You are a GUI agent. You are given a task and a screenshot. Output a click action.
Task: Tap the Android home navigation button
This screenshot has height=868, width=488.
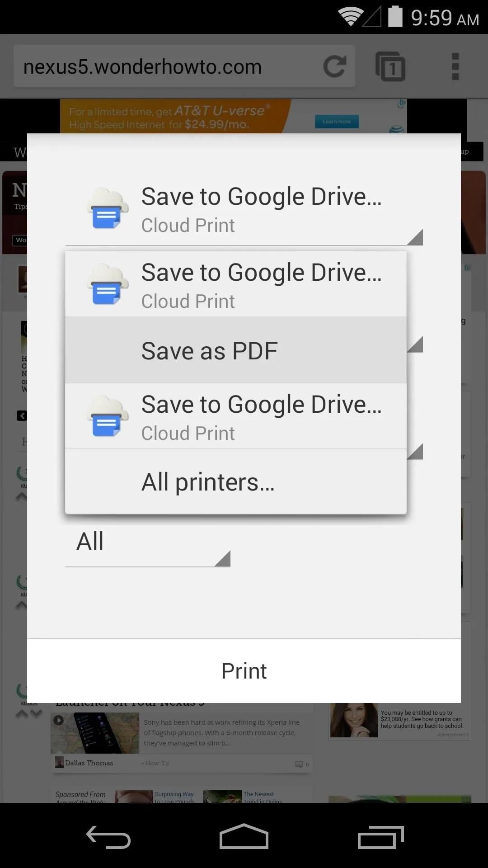pos(244,836)
